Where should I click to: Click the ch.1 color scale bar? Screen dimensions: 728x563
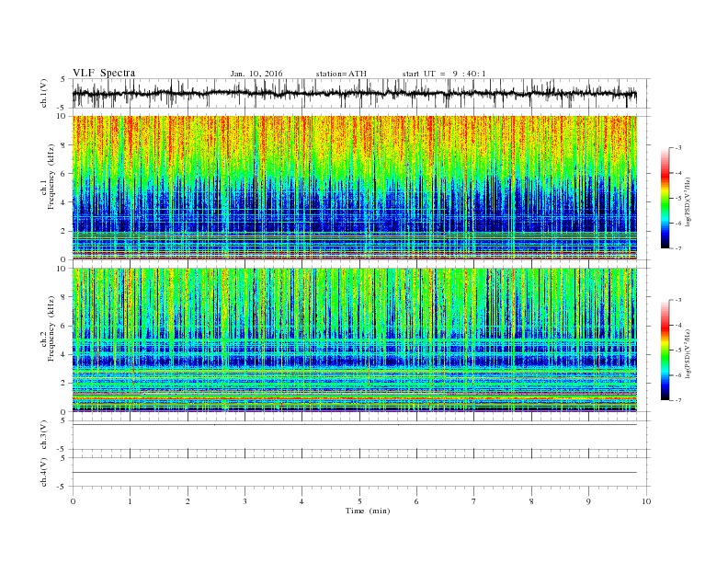665,198
